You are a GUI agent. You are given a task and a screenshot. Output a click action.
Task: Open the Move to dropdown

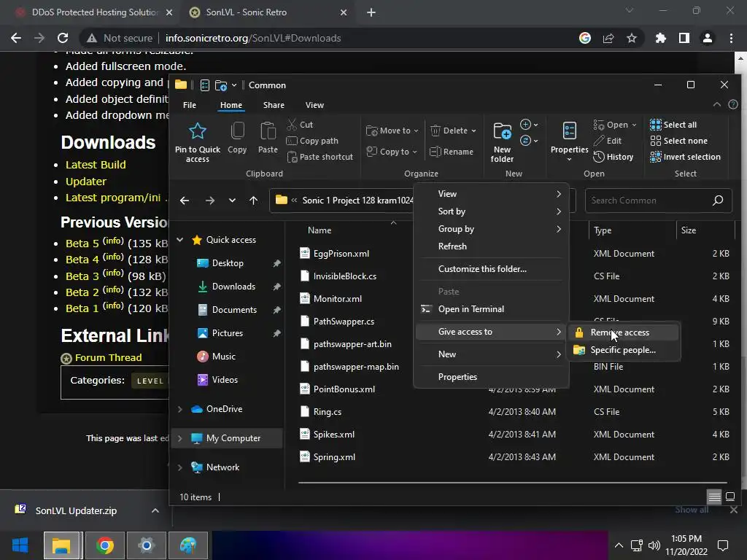[x=392, y=131]
